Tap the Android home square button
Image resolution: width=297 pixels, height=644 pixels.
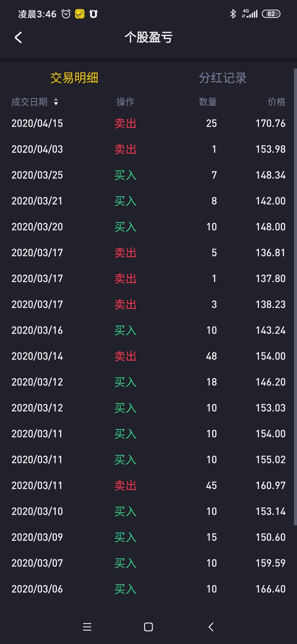click(x=148, y=627)
